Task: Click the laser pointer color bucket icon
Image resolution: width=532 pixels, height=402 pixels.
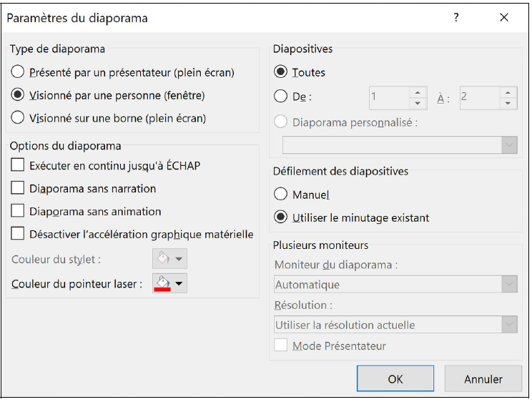Action: tap(162, 283)
